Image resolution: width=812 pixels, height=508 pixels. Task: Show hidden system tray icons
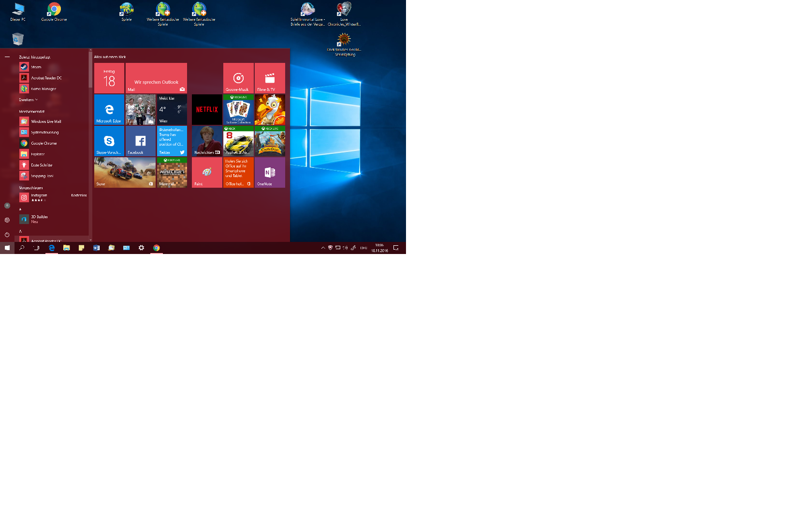[323, 248]
